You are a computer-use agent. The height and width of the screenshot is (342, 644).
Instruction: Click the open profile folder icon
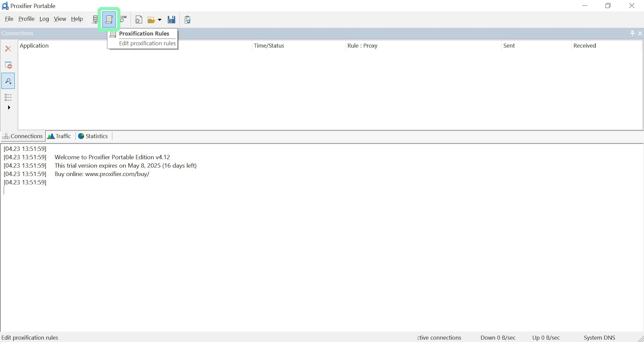pos(151,20)
